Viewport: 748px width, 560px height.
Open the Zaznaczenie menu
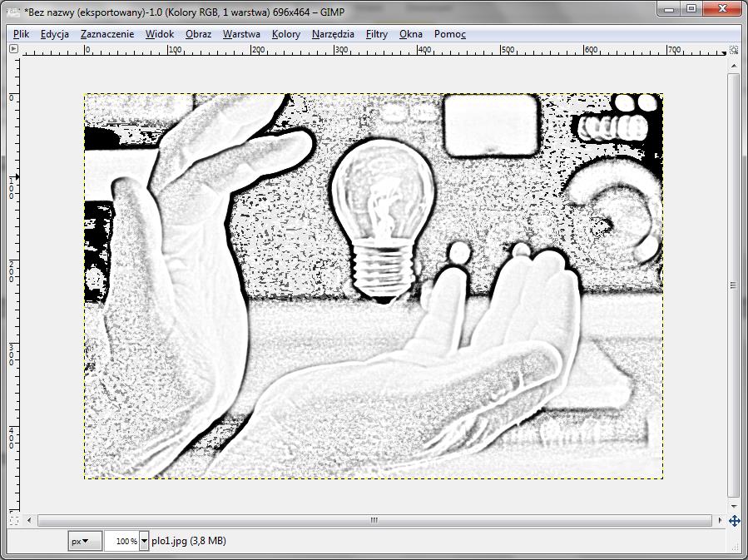tap(107, 34)
